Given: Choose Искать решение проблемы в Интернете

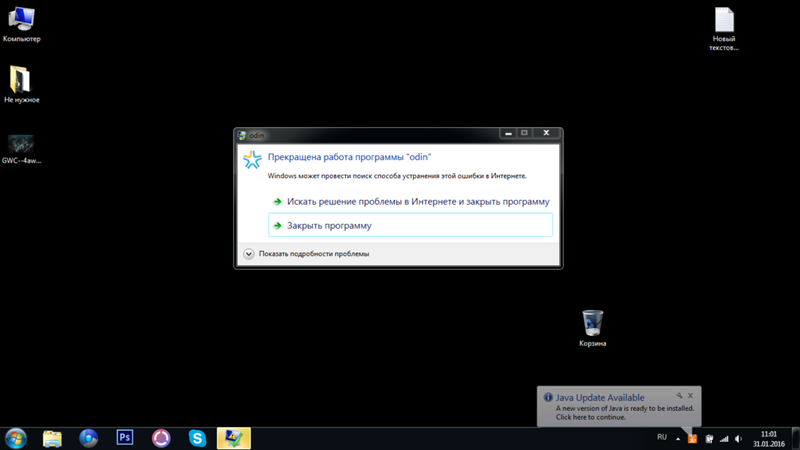Looking at the screenshot, I should tap(410, 202).
